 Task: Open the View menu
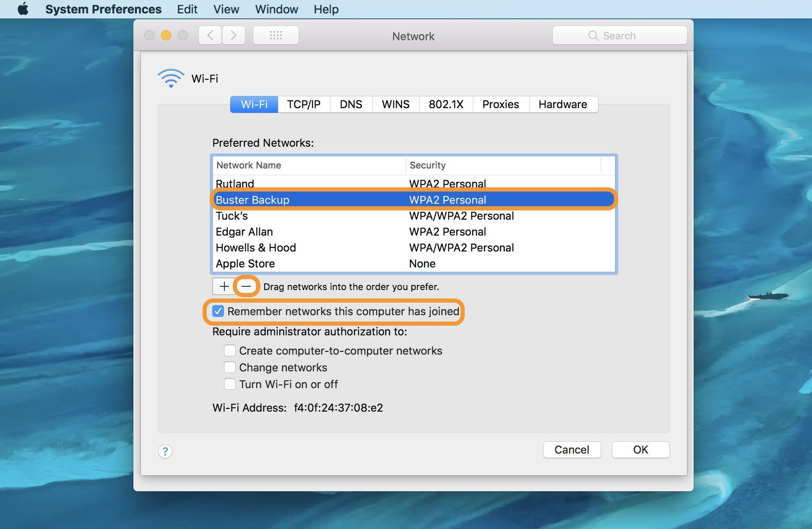[226, 9]
